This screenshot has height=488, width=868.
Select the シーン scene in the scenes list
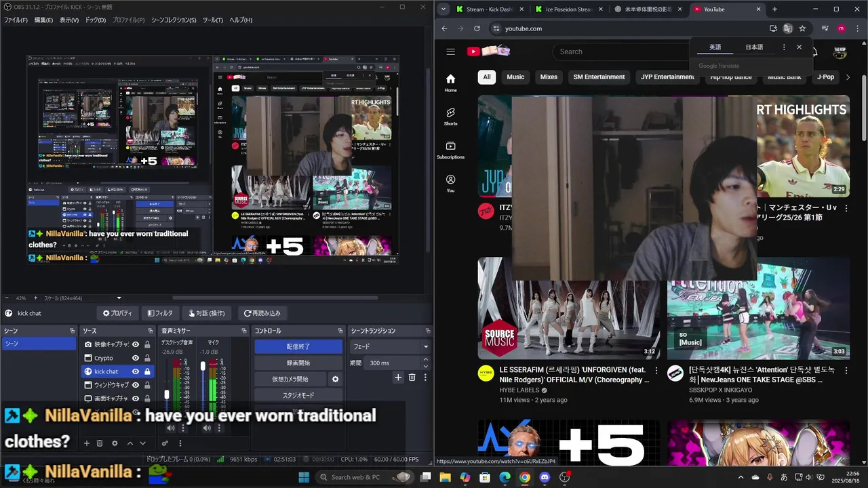[x=39, y=344]
